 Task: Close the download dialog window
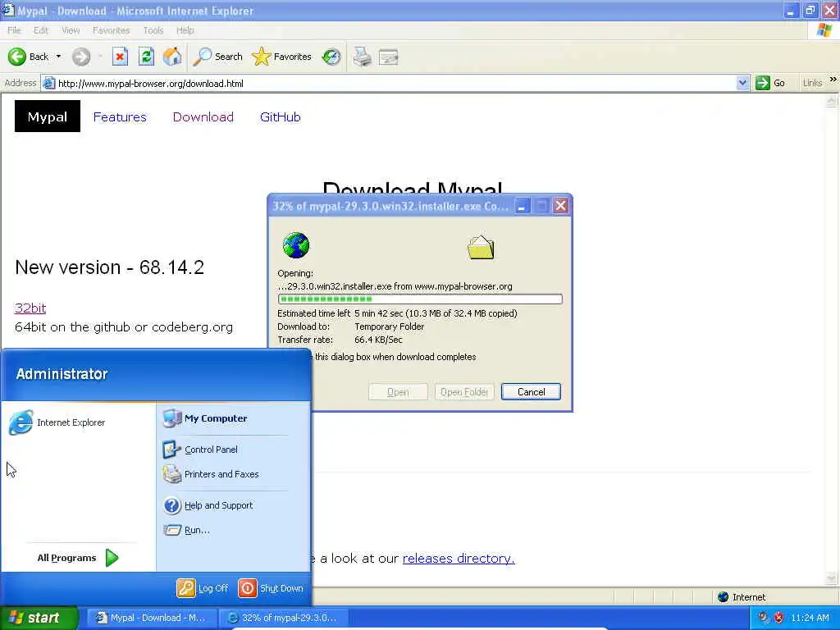(x=560, y=206)
